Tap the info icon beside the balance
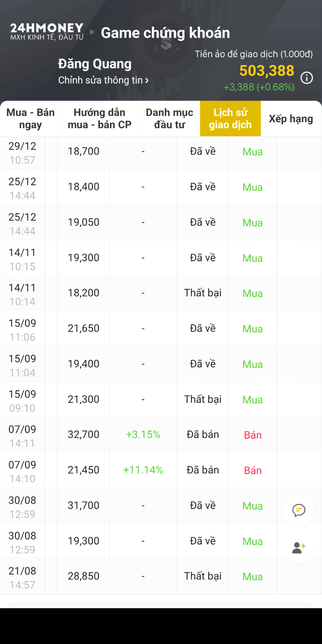This screenshot has width=322, height=644. (x=307, y=78)
